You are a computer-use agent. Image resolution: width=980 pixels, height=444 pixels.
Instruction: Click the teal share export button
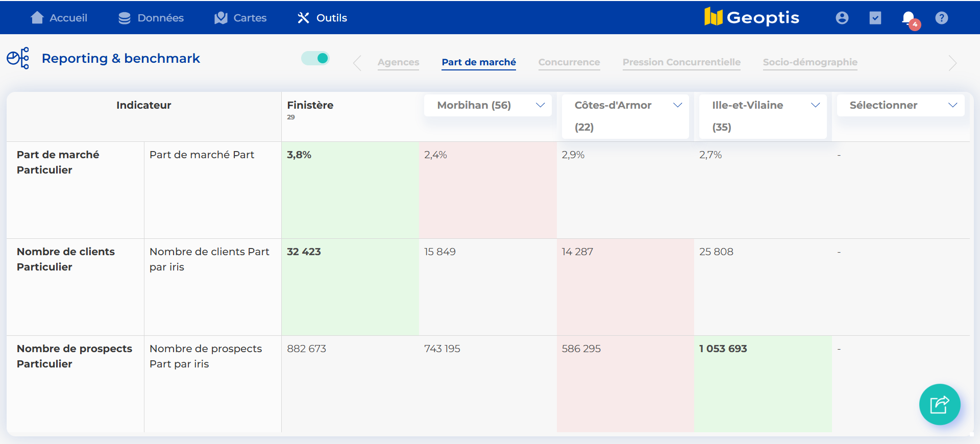(939, 404)
